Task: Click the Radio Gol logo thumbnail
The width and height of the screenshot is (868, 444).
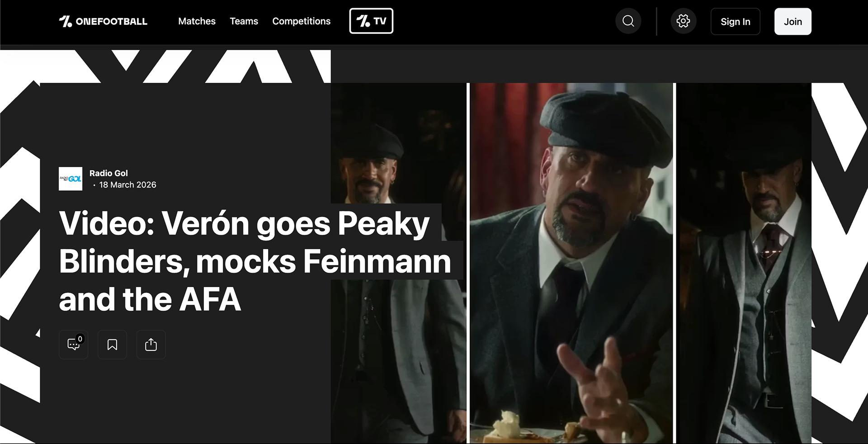Action: [71, 179]
